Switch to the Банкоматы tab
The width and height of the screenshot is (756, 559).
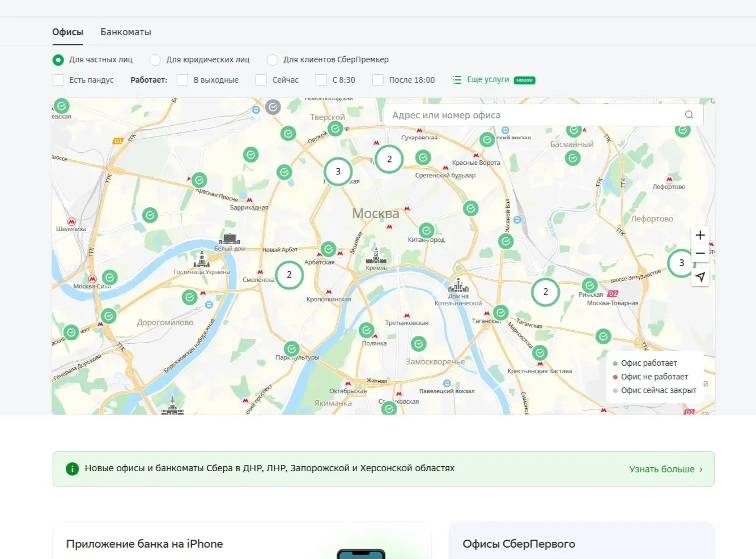tap(126, 32)
